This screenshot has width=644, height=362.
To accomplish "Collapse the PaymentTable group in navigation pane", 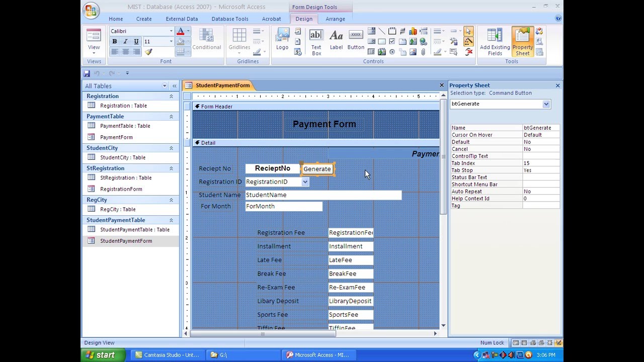I will (171, 116).
